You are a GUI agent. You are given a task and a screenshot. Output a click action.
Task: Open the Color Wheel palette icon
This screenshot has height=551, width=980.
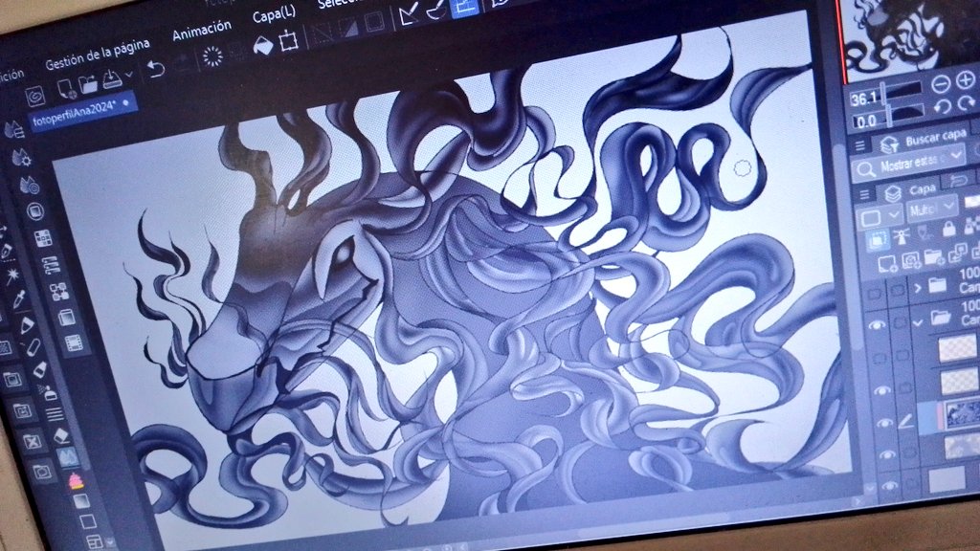[x=35, y=211]
